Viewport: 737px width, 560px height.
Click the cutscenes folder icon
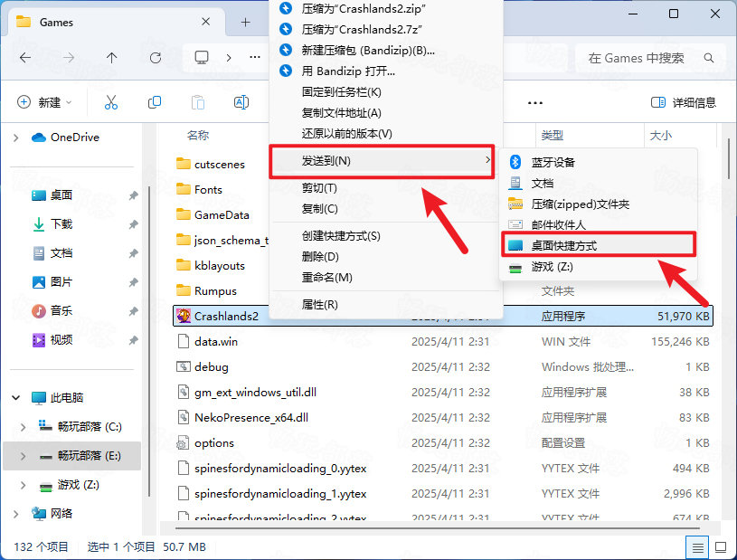[184, 164]
